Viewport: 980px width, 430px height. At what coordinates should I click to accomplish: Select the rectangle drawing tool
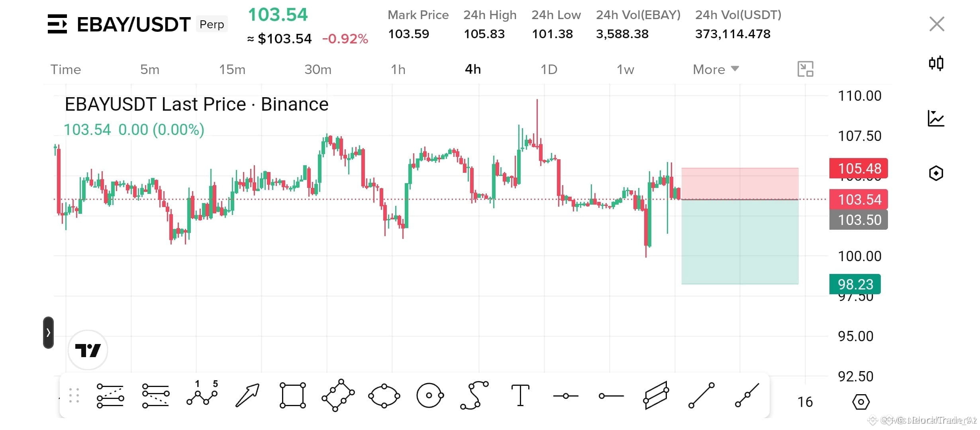point(293,395)
